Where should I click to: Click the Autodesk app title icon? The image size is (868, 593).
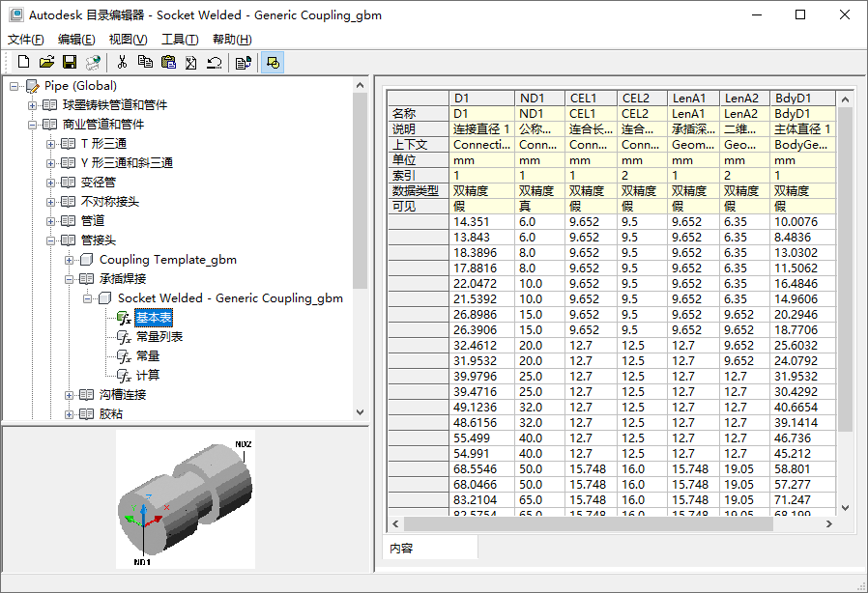pos(16,14)
